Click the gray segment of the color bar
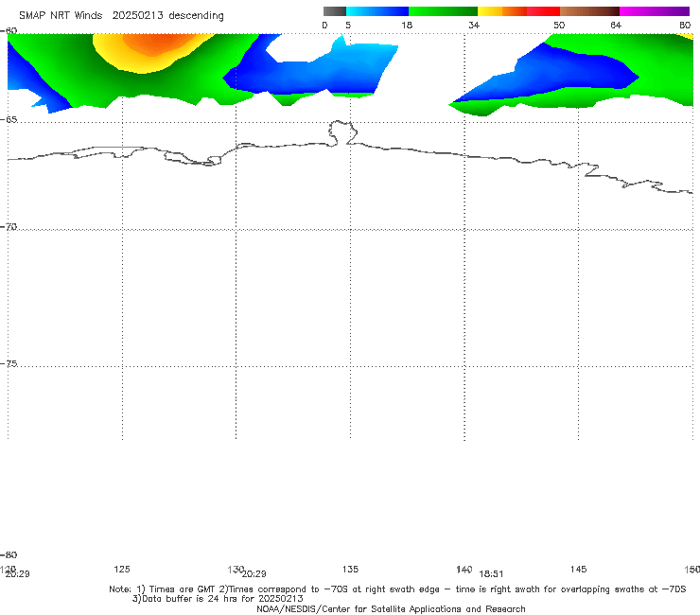The image size is (700, 615). (335, 11)
